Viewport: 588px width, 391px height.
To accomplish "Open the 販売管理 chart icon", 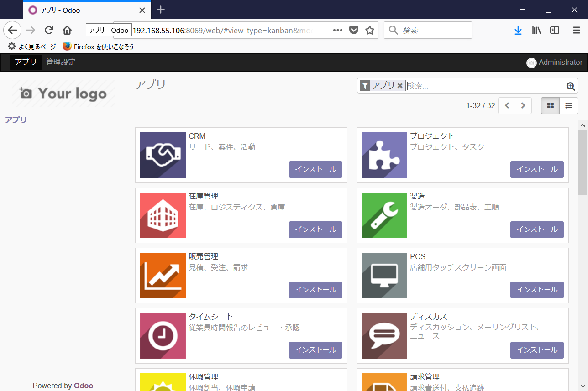I will (163, 275).
